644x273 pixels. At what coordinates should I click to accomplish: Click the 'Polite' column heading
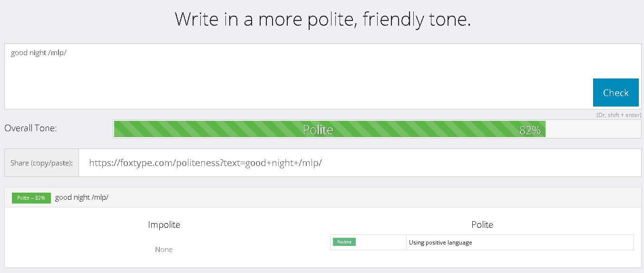point(482,224)
